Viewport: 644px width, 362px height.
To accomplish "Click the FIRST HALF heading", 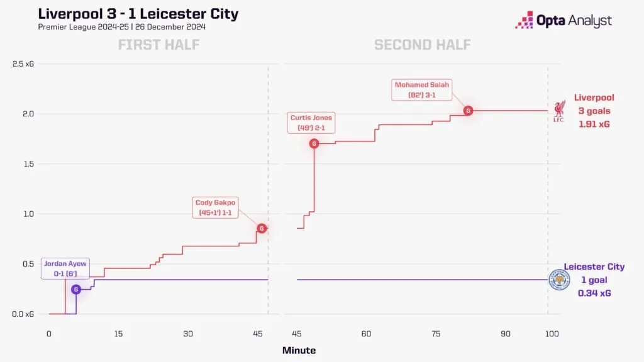I will tap(158, 45).
